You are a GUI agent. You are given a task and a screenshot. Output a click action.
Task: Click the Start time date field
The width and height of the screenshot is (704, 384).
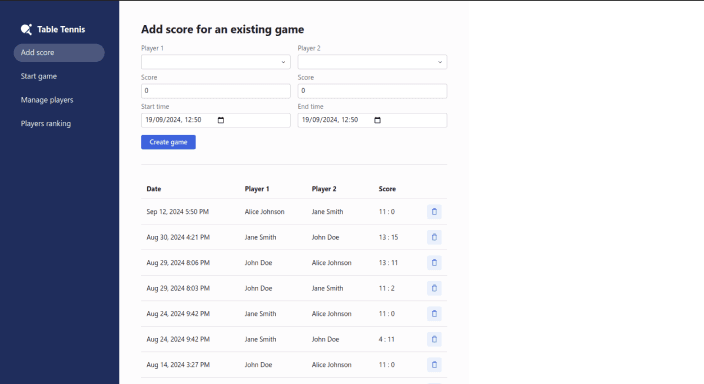216,120
